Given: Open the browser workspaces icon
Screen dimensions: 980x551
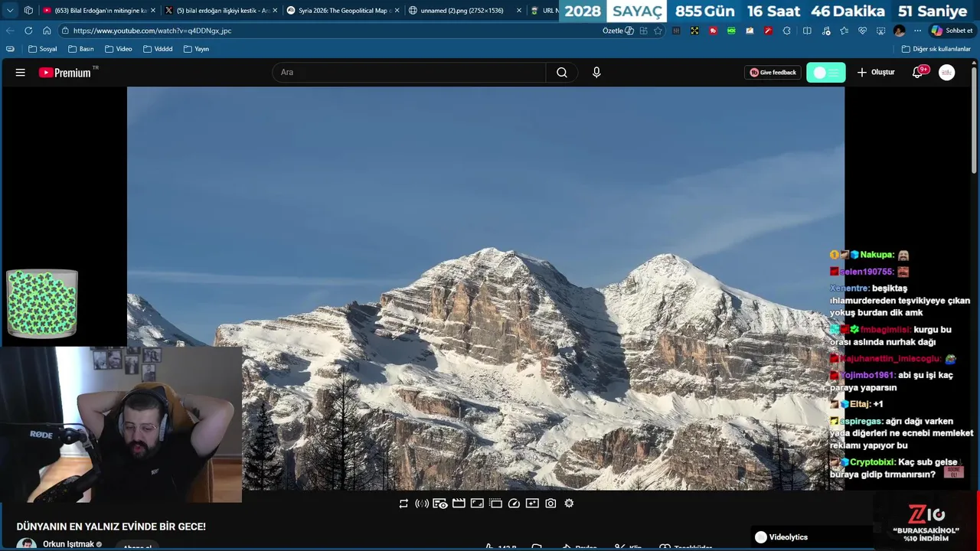Looking at the screenshot, I should click(28, 11).
